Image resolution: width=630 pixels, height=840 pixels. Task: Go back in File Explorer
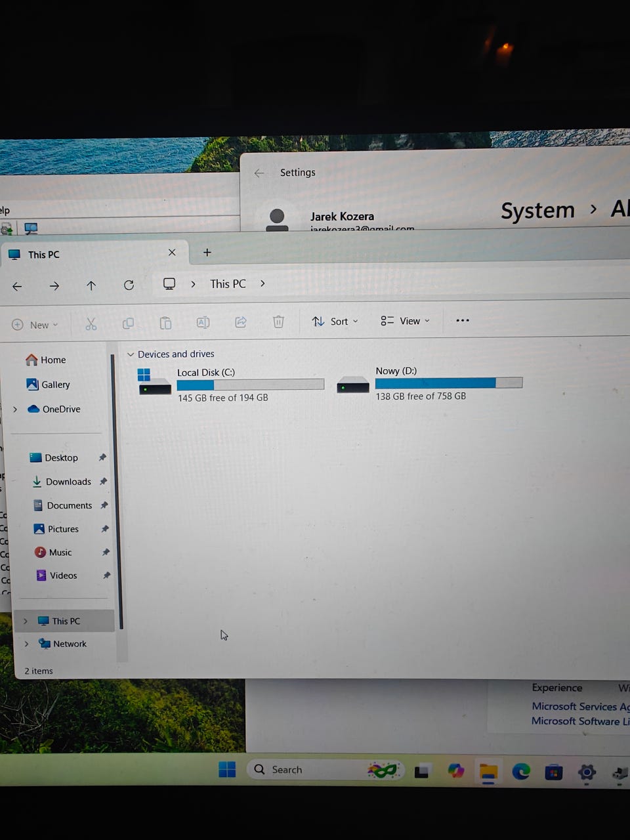[x=17, y=286]
